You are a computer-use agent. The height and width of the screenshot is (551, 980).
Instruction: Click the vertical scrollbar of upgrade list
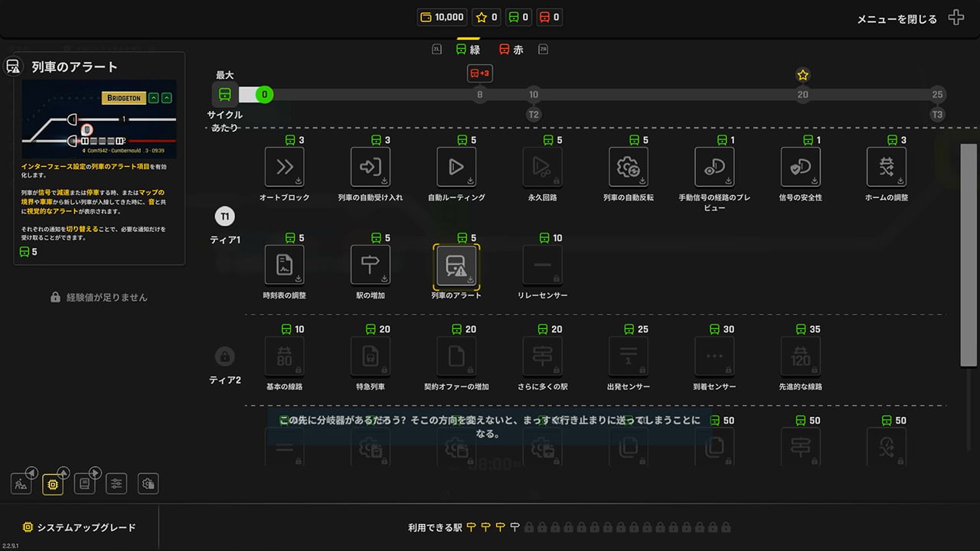pos(969,257)
